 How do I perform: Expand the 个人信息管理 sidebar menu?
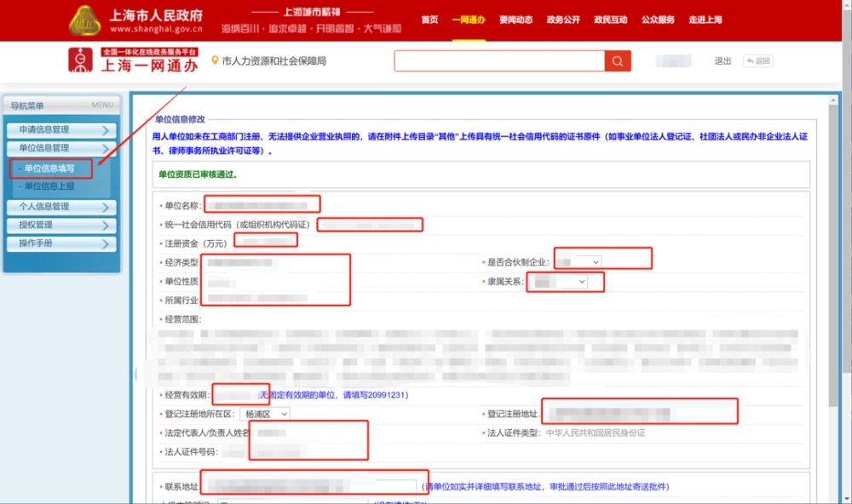point(61,207)
